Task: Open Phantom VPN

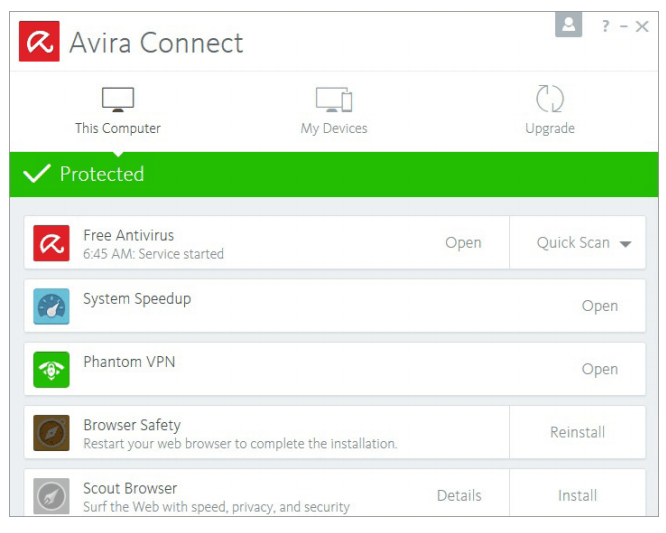Action: tap(599, 369)
